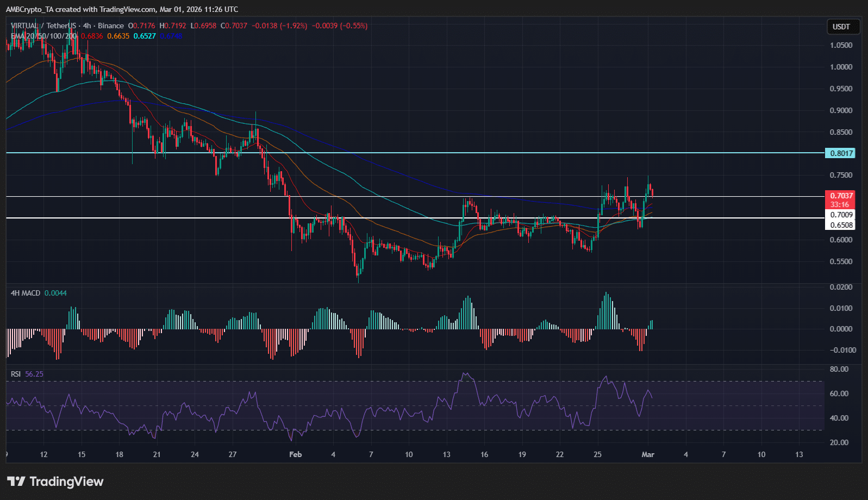Click the orange EMA 50 value 0.6635
868x500 pixels.
point(118,36)
